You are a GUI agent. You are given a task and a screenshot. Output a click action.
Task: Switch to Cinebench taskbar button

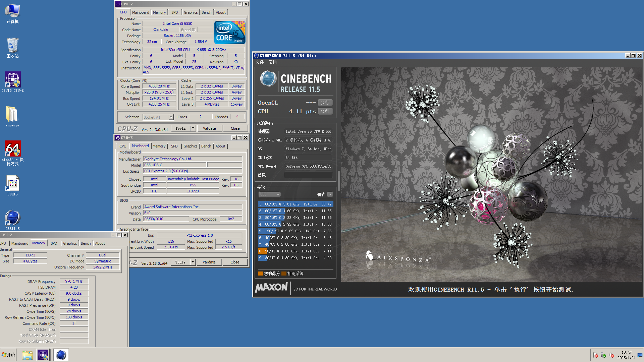point(61,355)
